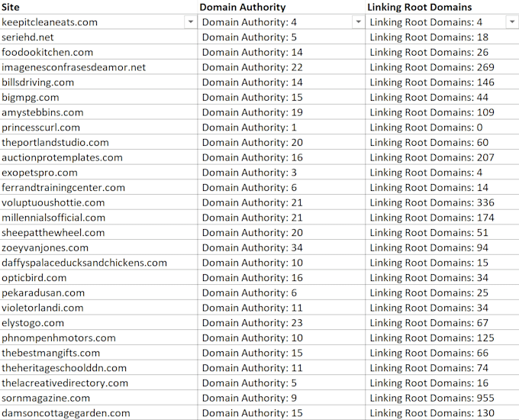
Task: Select the Linking Root Domains: 94 cell
Action: point(443,247)
